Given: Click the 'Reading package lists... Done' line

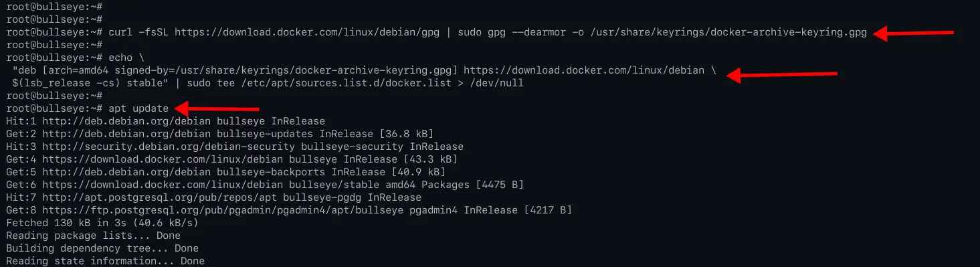Looking at the screenshot, I should pyautogui.click(x=92, y=236).
